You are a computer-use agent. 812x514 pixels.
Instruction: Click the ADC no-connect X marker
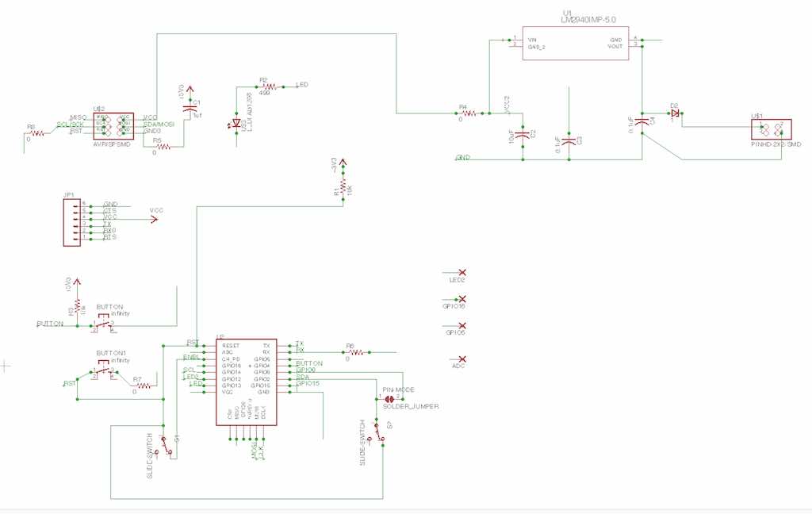click(462, 359)
